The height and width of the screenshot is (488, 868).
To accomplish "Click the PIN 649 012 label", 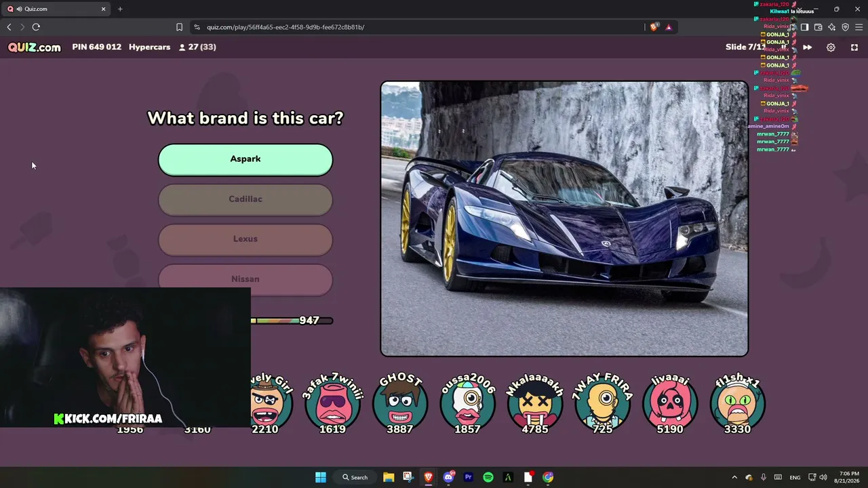I will tap(97, 47).
